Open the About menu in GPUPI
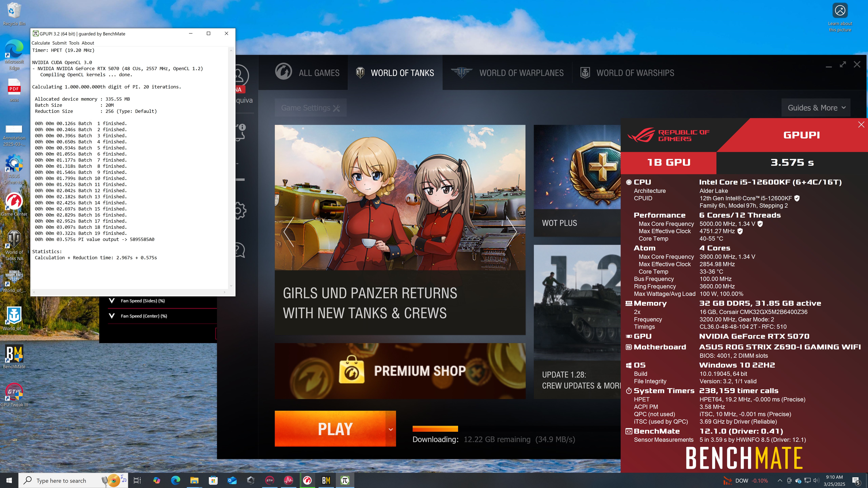 [x=88, y=43]
